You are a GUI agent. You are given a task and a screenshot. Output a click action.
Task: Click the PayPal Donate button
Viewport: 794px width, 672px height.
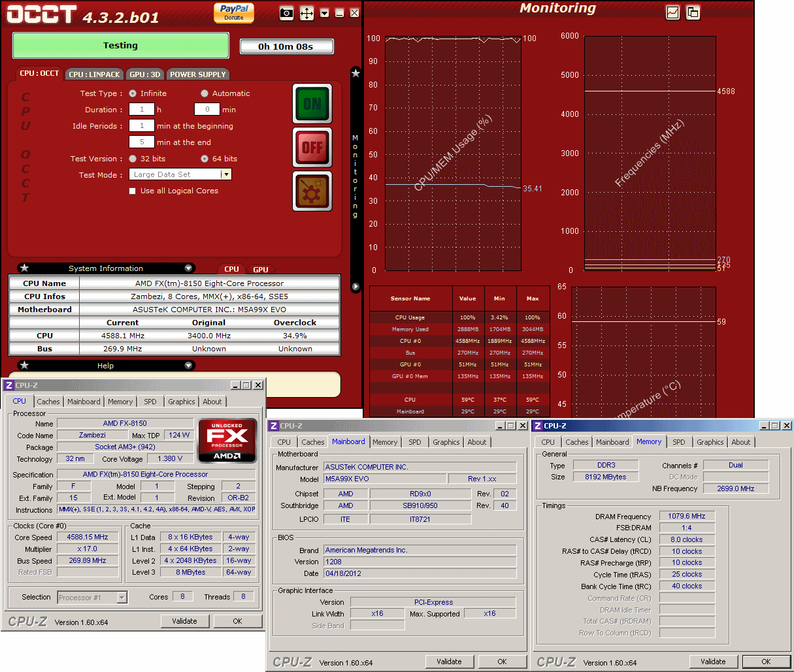pos(234,12)
